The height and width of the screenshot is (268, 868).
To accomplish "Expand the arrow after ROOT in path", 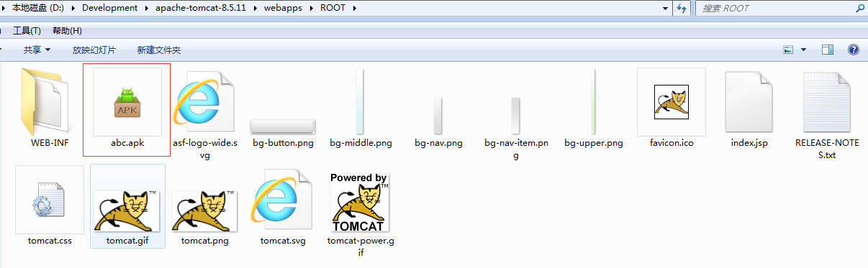I will point(355,8).
